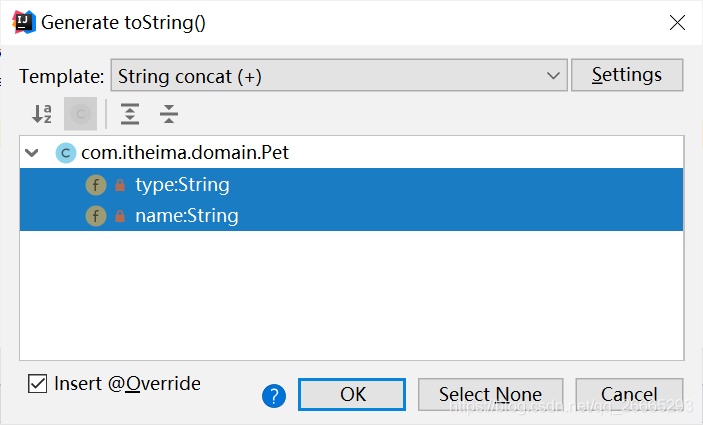Click the field icon next to name:String
Viewport: 703px width, 425px height.
coord(96,216)
